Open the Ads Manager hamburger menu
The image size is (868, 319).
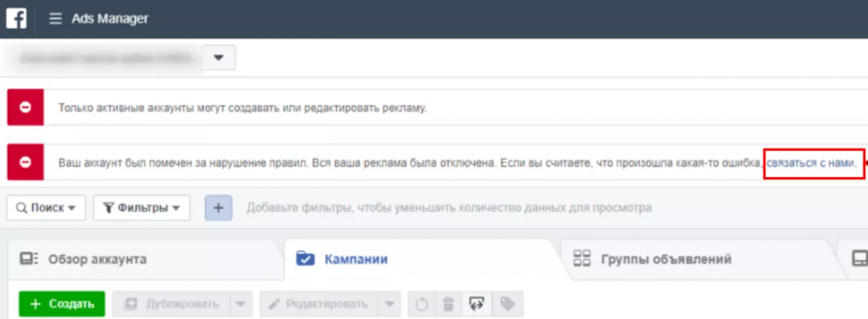56,19
